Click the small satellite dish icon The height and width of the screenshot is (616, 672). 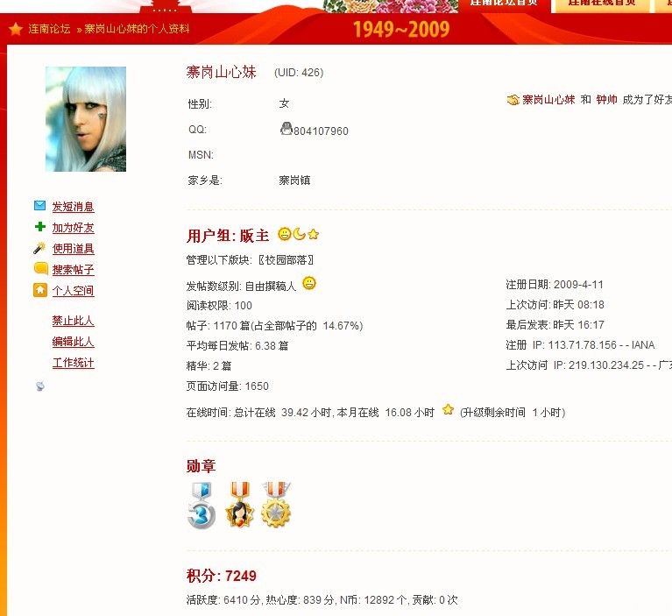39,386
